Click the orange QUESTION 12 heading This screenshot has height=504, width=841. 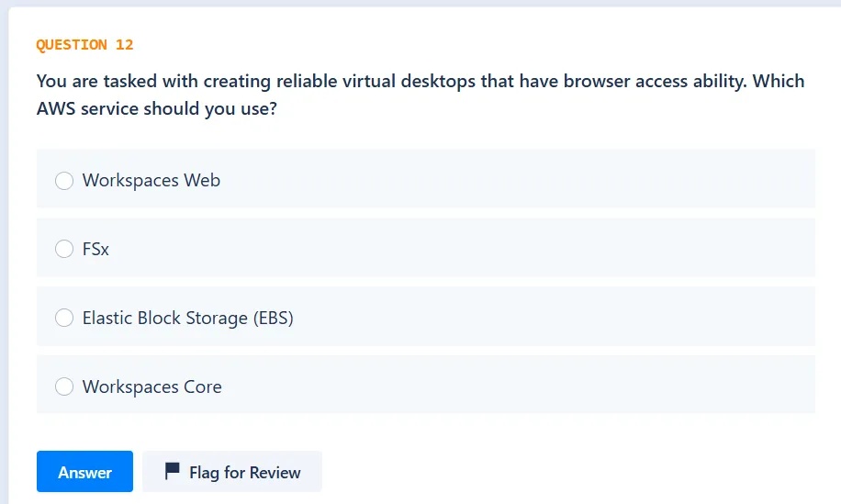coord(84,45)
